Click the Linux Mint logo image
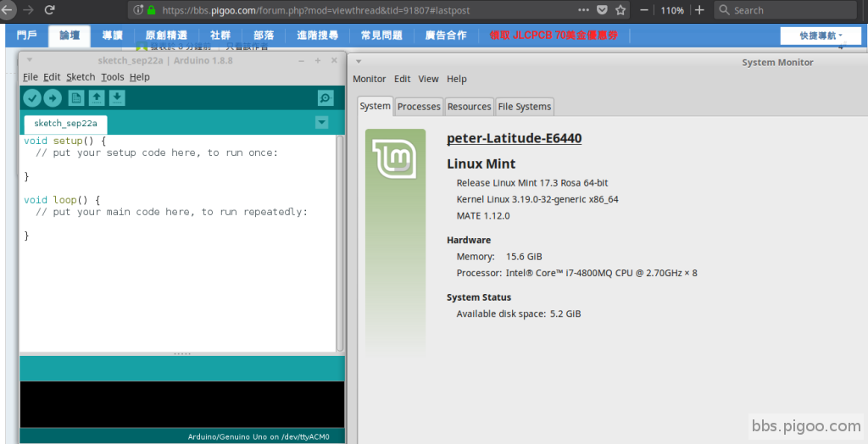 click(395, 159)
